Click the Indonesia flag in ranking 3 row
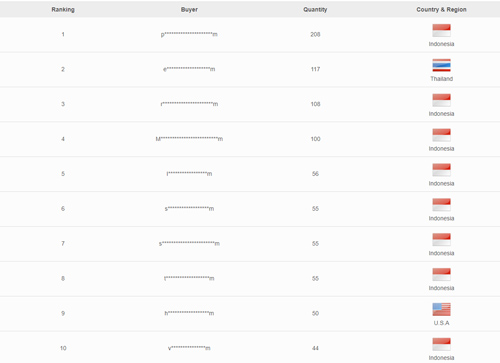The image size is (500, 363). point(441,100)
